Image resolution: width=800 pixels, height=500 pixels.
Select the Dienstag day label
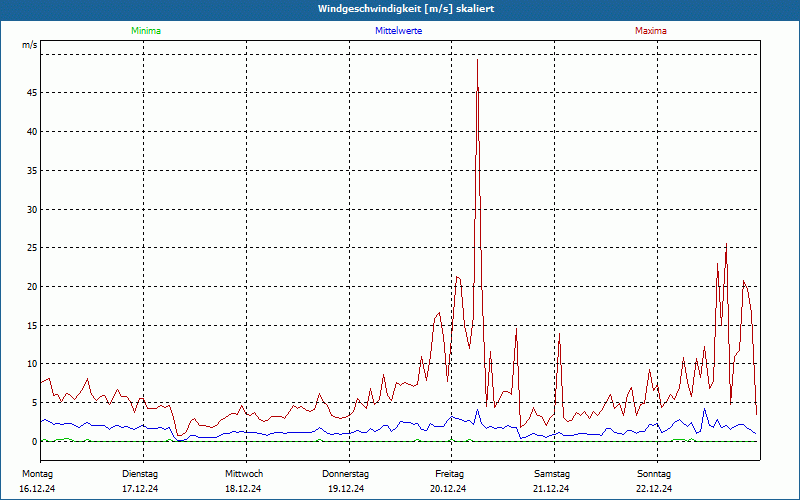(x=140, y=473)
